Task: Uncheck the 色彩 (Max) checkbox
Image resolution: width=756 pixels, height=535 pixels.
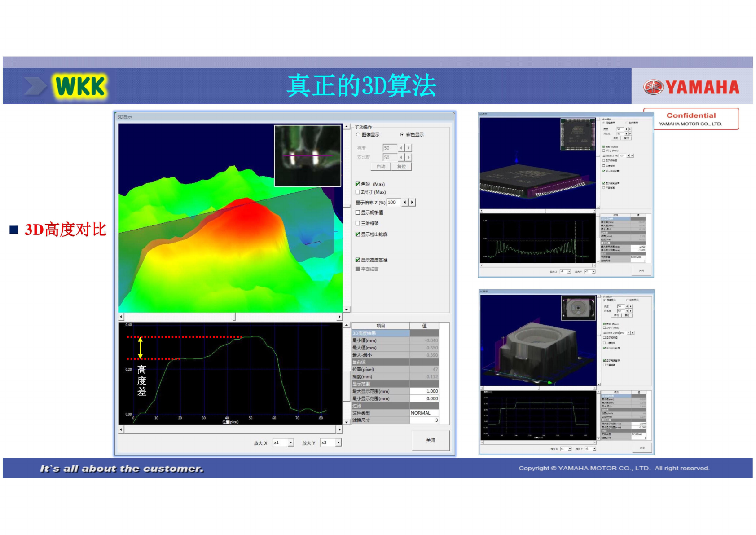Action: coord(358,184)
